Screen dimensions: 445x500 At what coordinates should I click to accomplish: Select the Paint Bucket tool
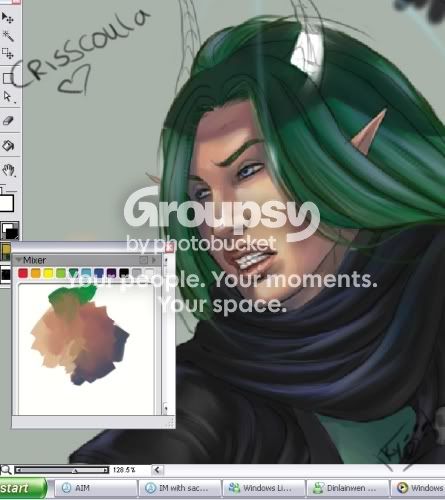(x=7, y=145)
